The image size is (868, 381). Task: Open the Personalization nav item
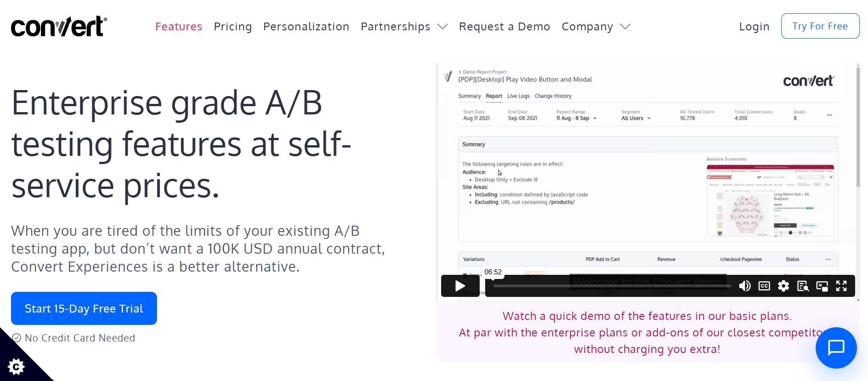(306, 27)
